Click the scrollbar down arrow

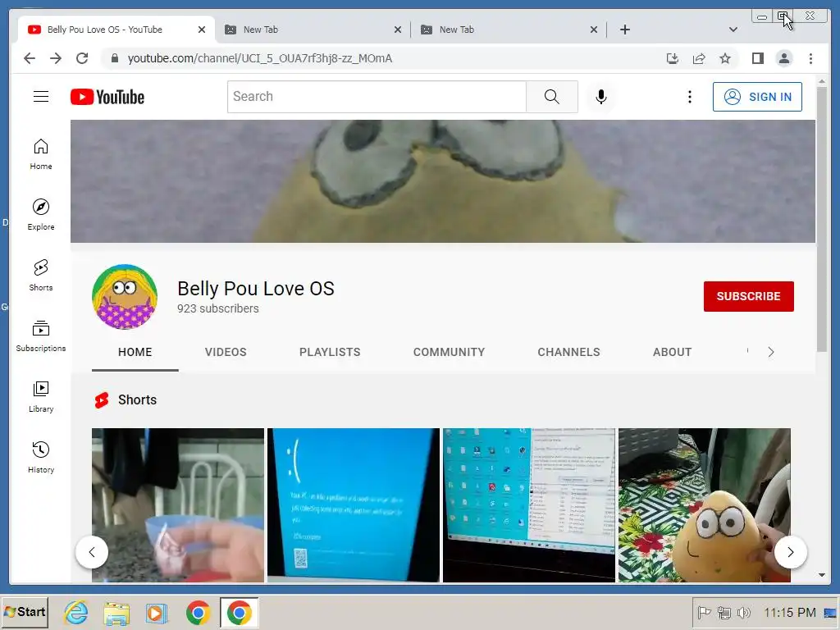coord(822,575)
